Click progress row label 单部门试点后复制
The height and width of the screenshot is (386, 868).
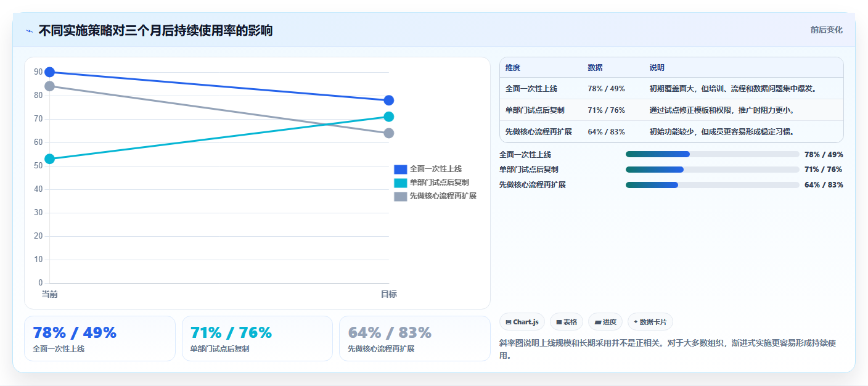pyautogui.click(x=529, y=170)
